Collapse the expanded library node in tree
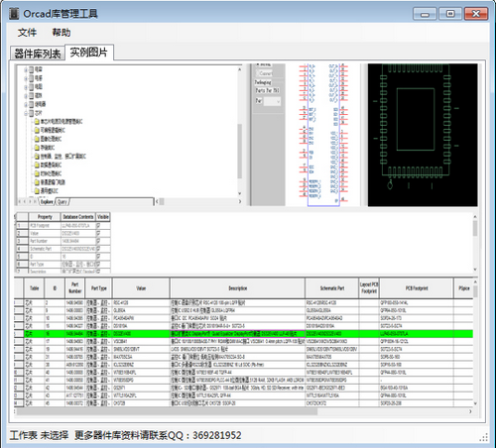This screenshot has height=448, width=496. click(x=26, y=113)
